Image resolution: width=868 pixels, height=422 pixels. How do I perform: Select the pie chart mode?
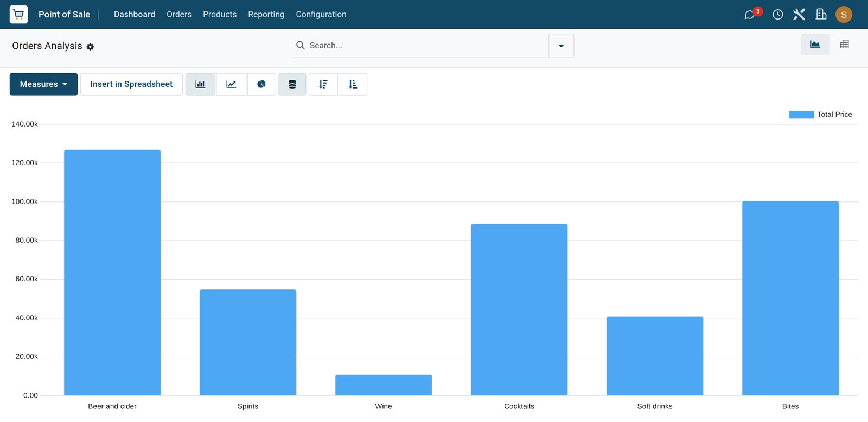coord(261,84)
